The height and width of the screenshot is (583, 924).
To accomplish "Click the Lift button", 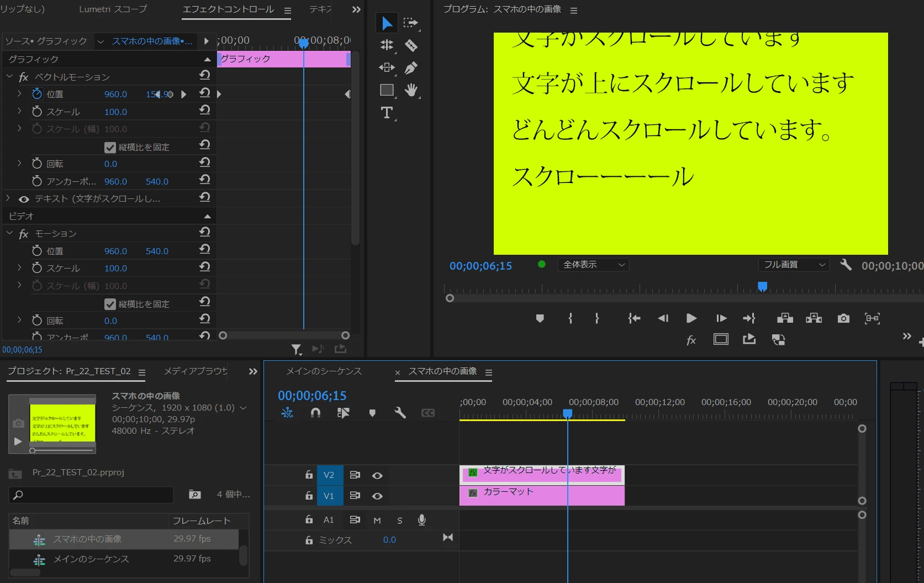I will click(x=785, y=318).
